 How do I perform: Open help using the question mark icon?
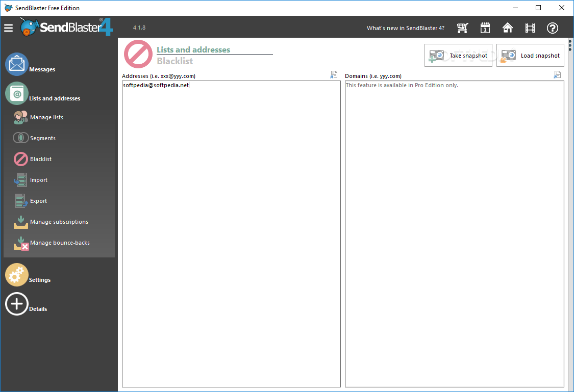553,28
